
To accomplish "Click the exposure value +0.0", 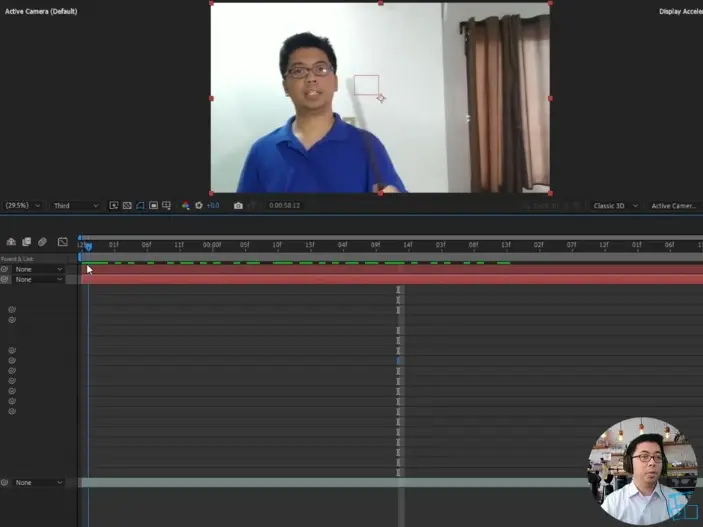I will coord(212,206).
